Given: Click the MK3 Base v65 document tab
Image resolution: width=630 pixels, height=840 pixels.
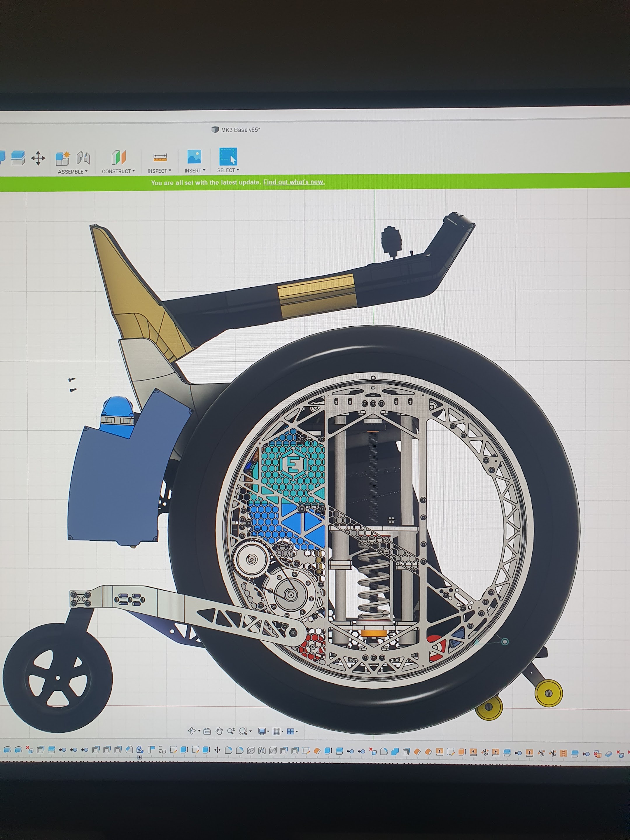Looking at the screenshot, I should (x=240, y=130).
